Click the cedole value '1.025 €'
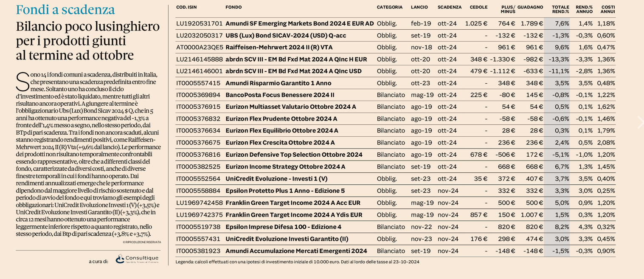Screen dimensions: 644x279 [x=476, y=24]
